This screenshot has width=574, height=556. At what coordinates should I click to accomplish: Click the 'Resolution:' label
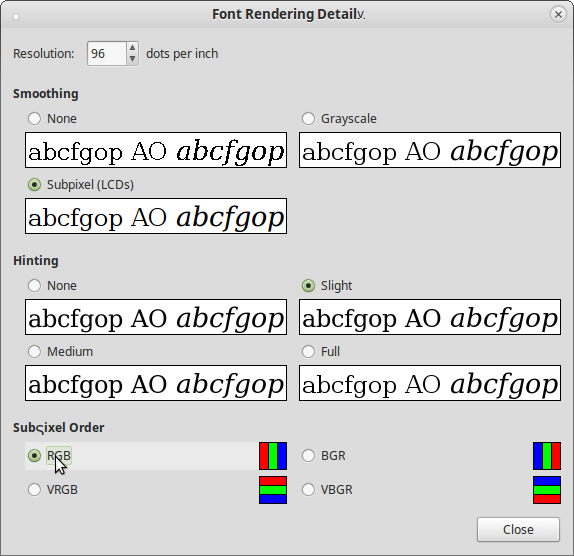coord(44,54)
